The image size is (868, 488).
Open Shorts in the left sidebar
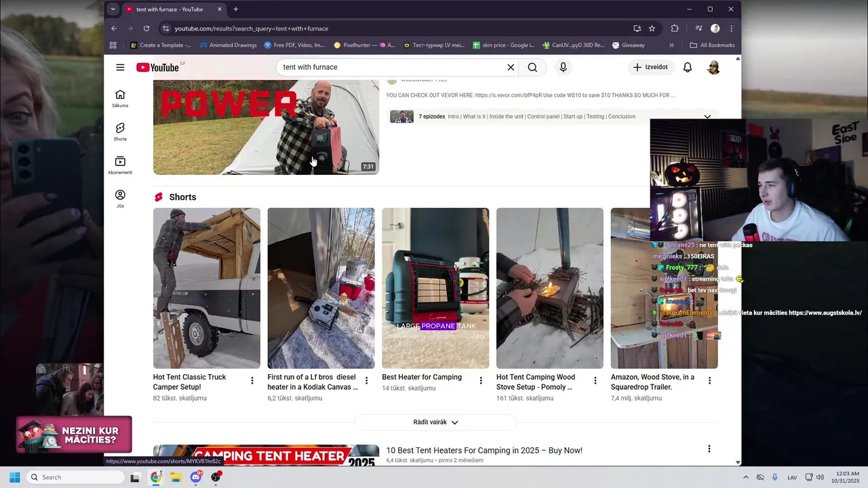pos(120,132)
